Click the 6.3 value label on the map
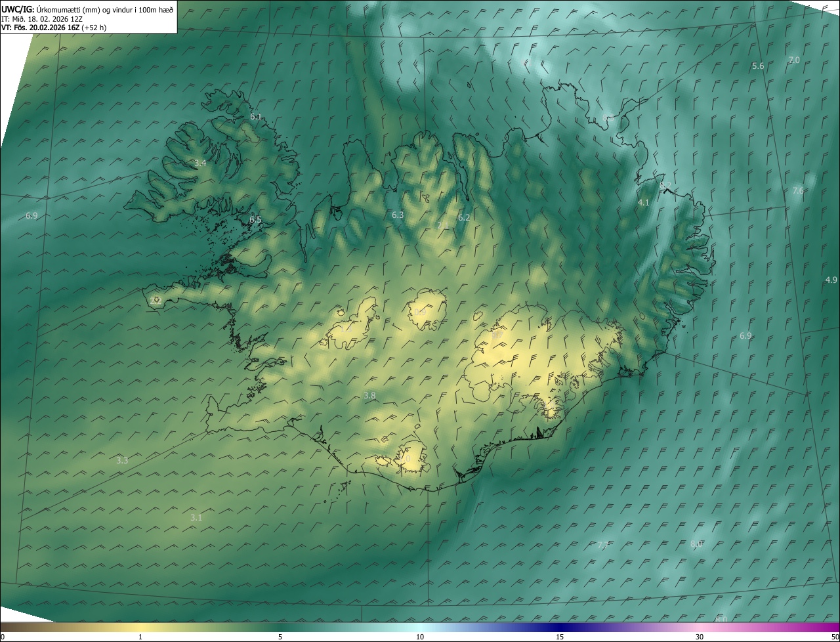840x642 pixels. coord(398,215)
